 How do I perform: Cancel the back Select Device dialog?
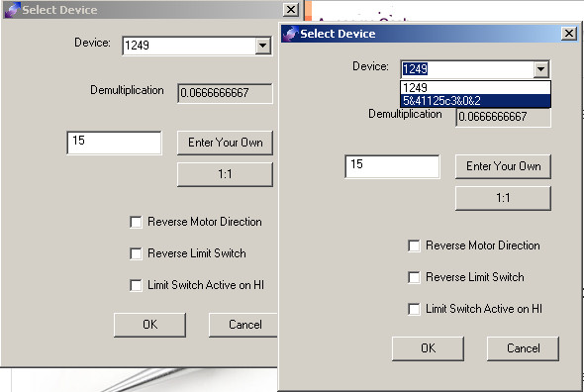click(243, 325)
